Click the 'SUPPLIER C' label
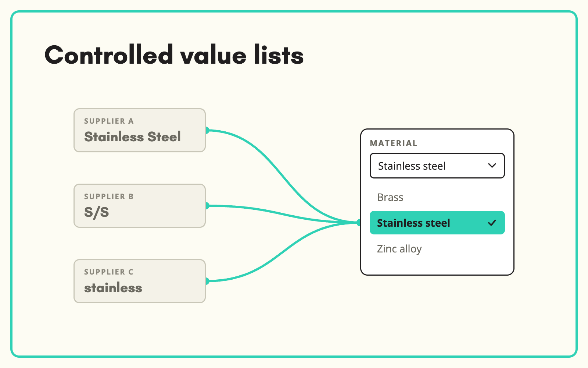The height and width of the screenshot is (368, 588). [109, 272]
